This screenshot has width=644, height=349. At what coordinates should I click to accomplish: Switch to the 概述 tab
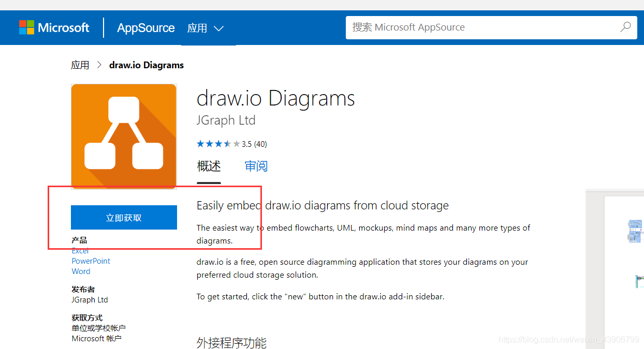[209, 166]
